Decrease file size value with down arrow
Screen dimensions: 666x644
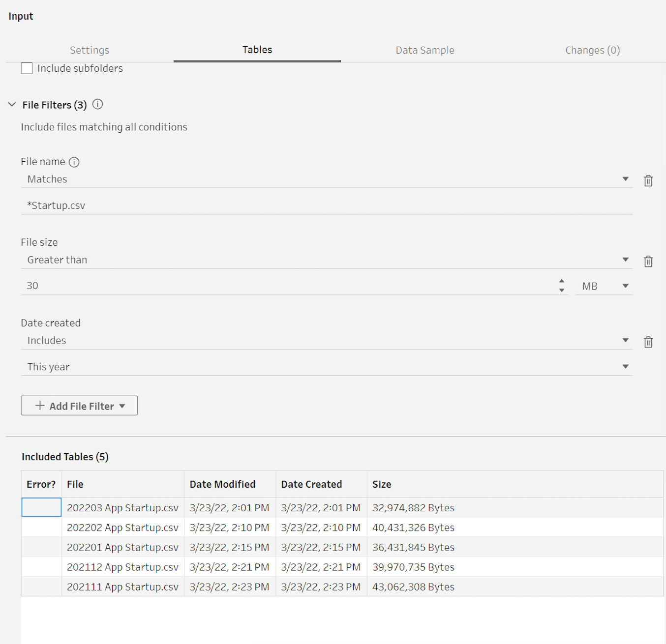562,291
